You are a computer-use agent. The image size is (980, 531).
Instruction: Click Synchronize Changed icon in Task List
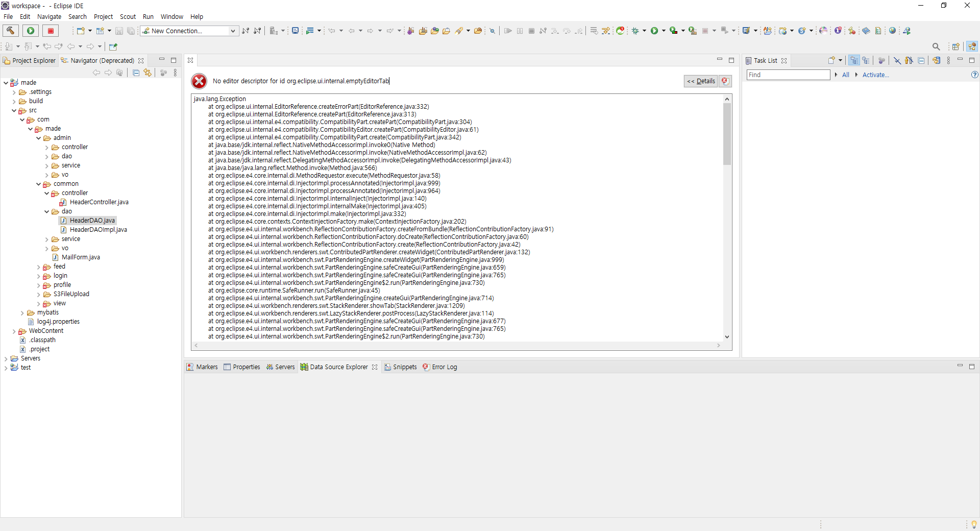(936, 60)
